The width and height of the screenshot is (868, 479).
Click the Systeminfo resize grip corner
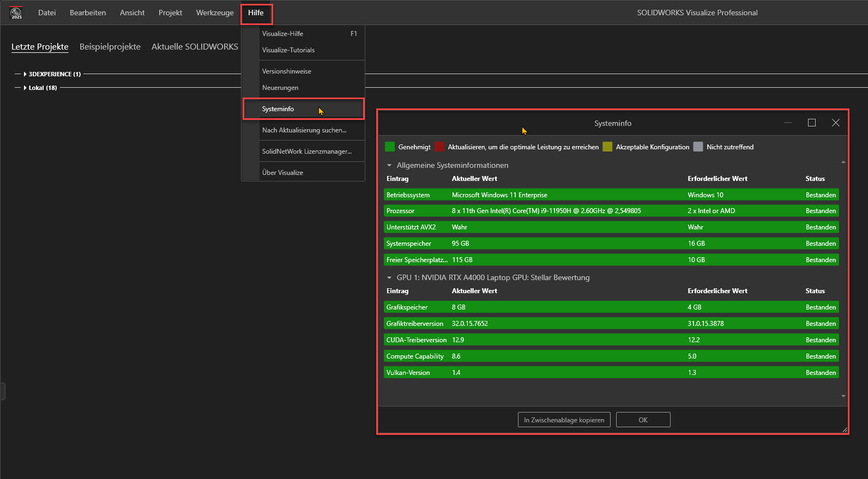click(x=845, y=430)
